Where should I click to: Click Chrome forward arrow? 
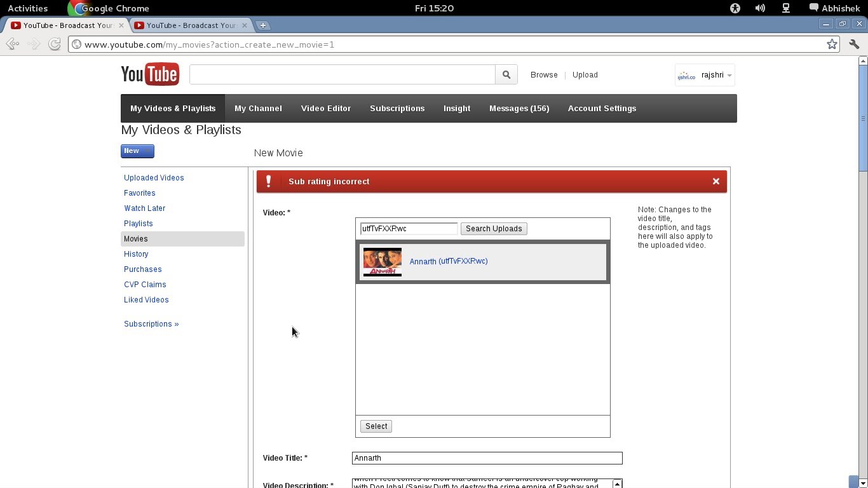click(34, 44)
